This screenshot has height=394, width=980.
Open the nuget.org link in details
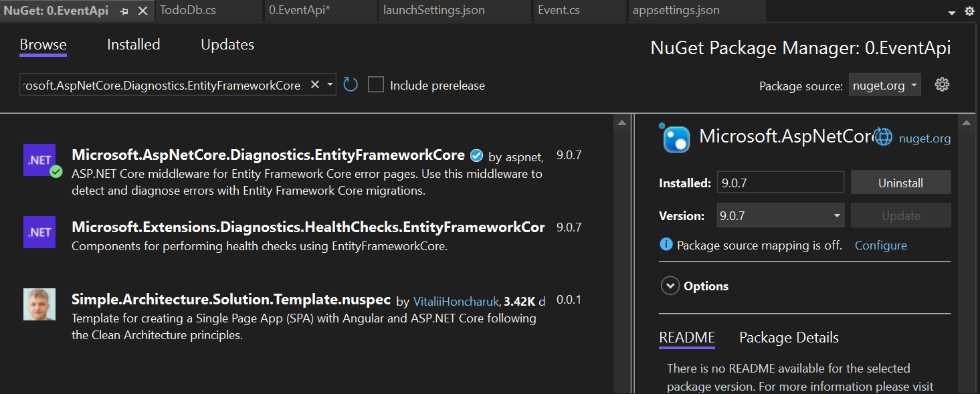(x=924, y=138)
